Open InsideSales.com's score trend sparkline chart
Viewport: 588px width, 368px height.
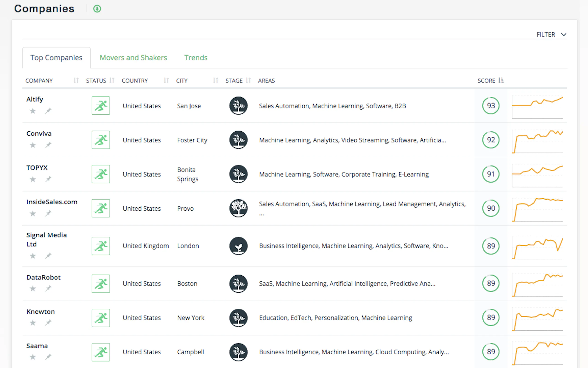537,209
